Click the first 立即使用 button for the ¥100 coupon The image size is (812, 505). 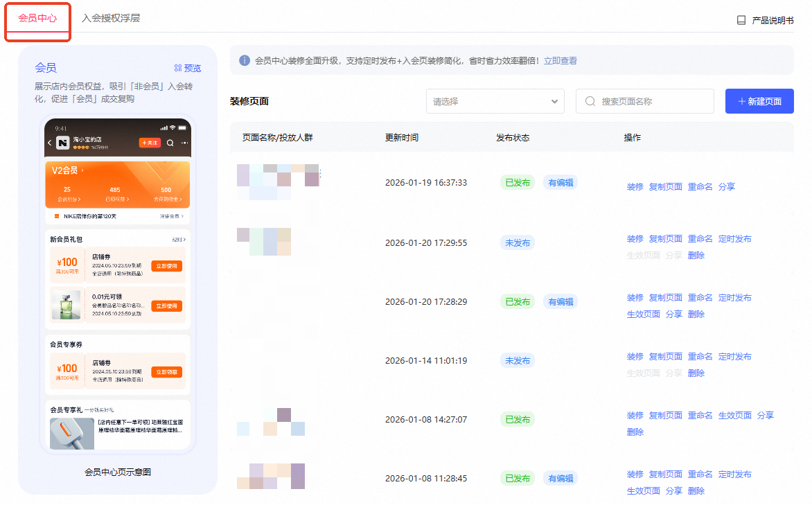click(167, 266)
